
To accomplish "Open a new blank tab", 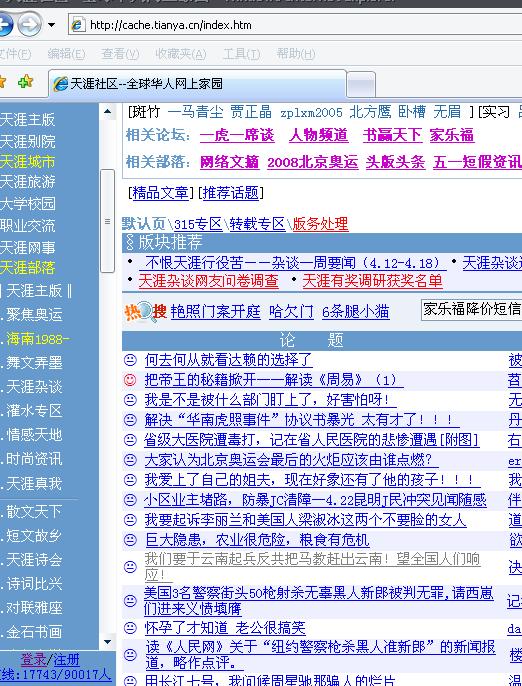I will coord(361,85).
